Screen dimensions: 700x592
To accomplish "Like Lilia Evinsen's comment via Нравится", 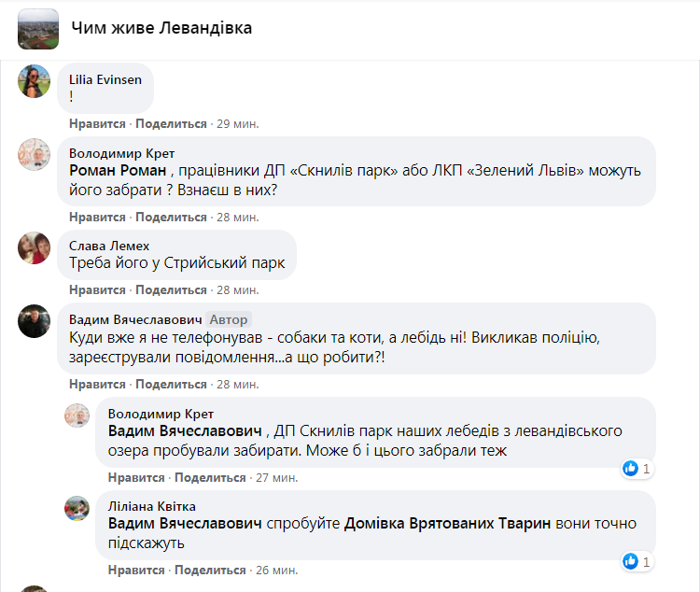I will coord(97,123).
